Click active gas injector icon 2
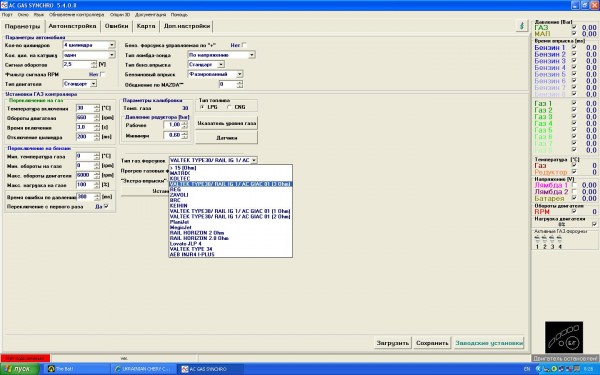The height and width of the screenshot is (375, 600). click(x=545, y=240)
